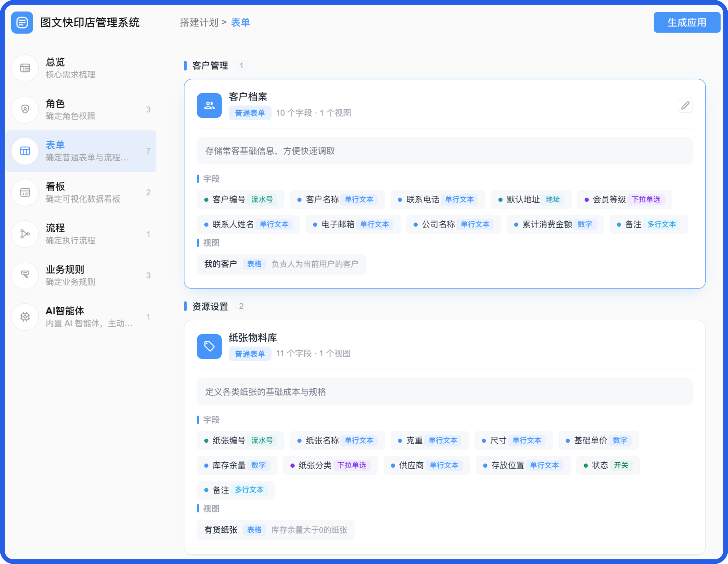This screenshot has height=564, width=728.
Task: Click the 表单 table icon in sidebar
Action: click(x=25, y=151)
